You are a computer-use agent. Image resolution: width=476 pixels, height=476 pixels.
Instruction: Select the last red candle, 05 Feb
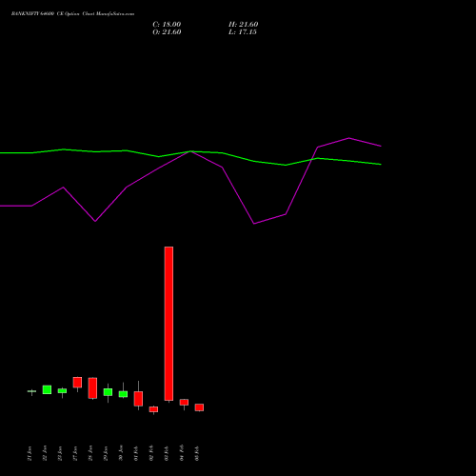point(199,407)
